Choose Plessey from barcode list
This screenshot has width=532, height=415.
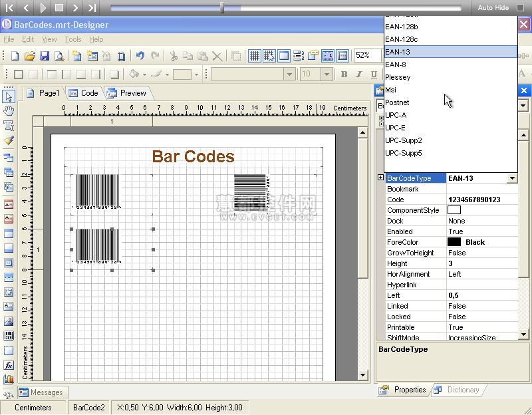(451, 77)
